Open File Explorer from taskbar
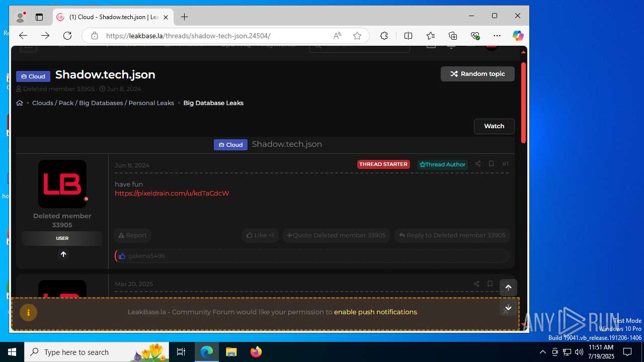Image resolution: width=644 pixels, height=362 pixels. point(231,352)
